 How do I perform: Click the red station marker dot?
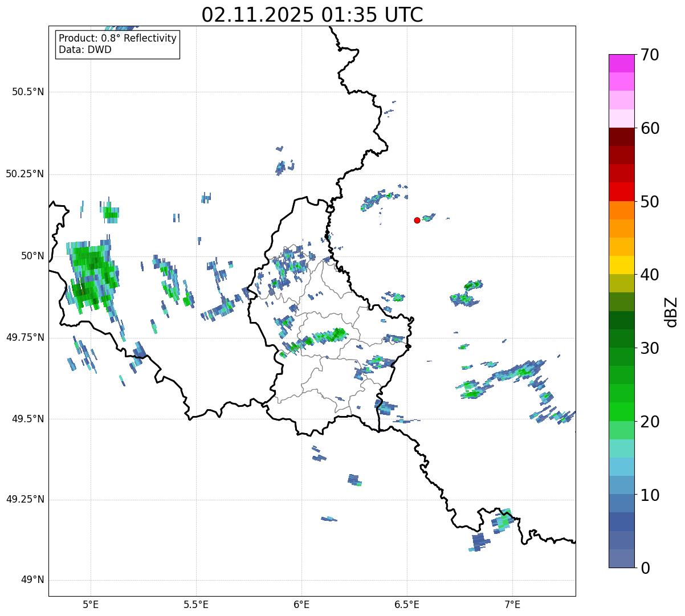coord(417,220)
